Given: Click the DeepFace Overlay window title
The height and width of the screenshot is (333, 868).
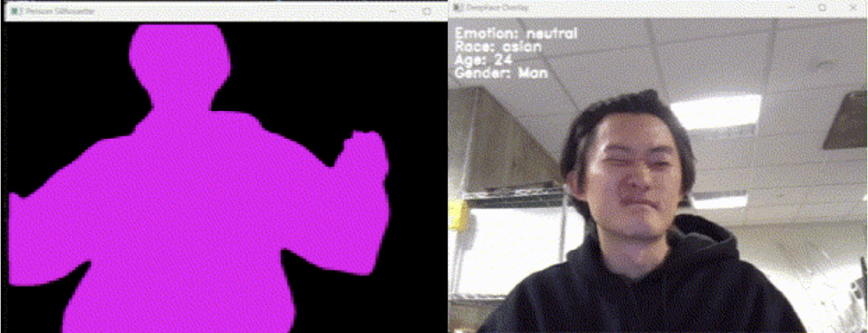Looking at the screenshot, I should pyautogui.click(x=497, y=7).
